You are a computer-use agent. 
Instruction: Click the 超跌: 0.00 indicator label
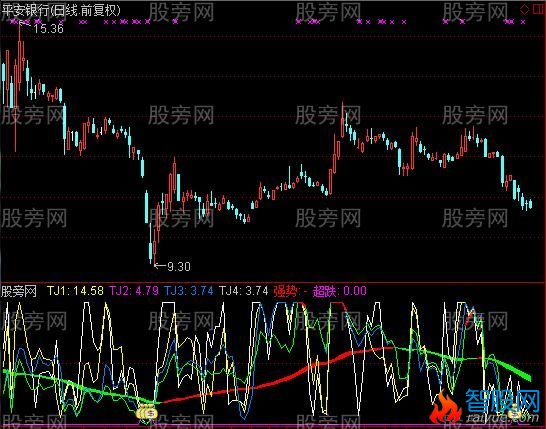pos(340,291)
